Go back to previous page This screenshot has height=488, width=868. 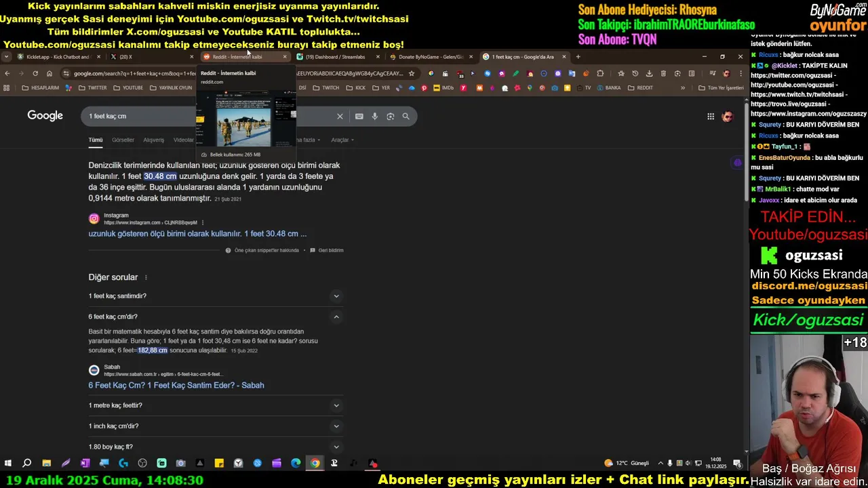[x=7, y=73]
